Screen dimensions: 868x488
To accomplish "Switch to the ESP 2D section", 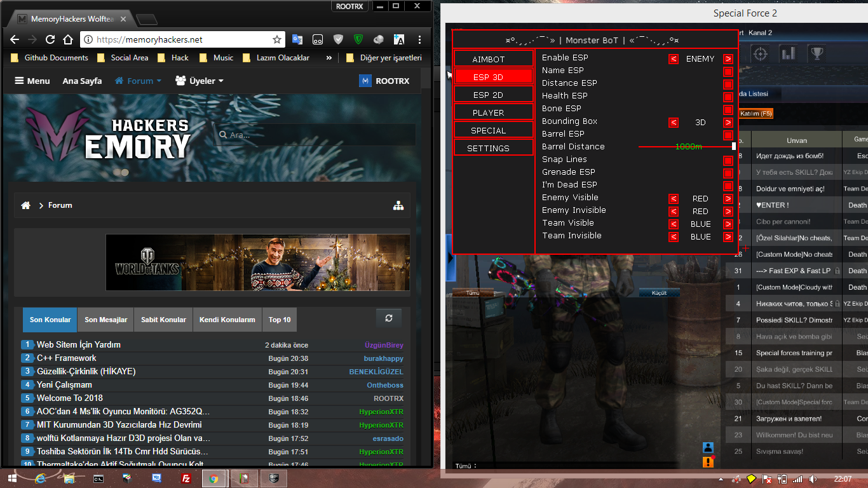I will [x=494, y=94].
